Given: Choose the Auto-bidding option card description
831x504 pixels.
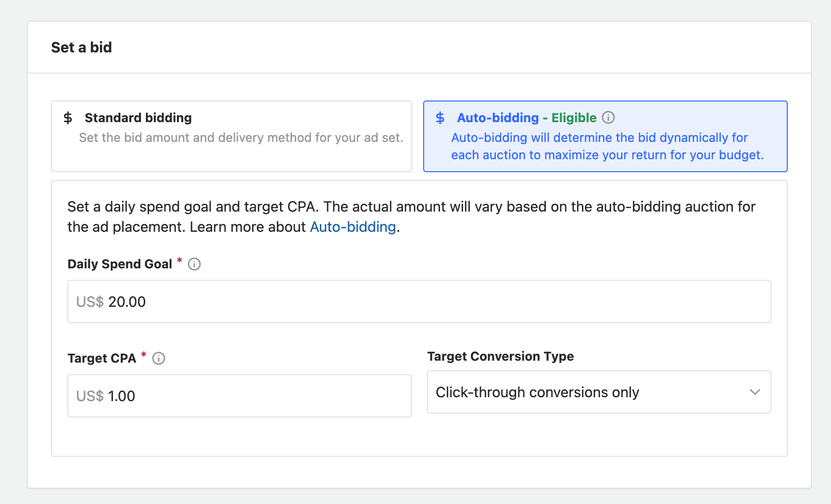Looking at the screenshot, I should pos(607,146).
